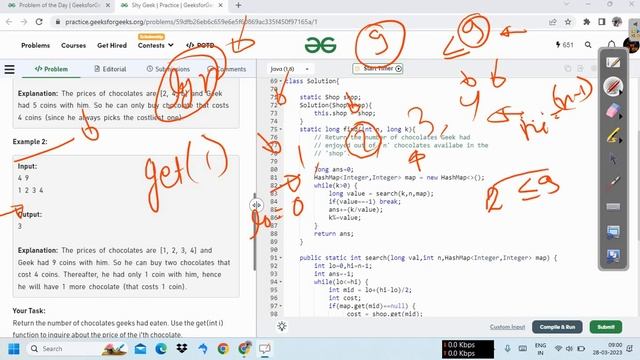Click the bottom desktop-share icon in the annotation toolbar
640x360 pixels.
pos(613,256)
